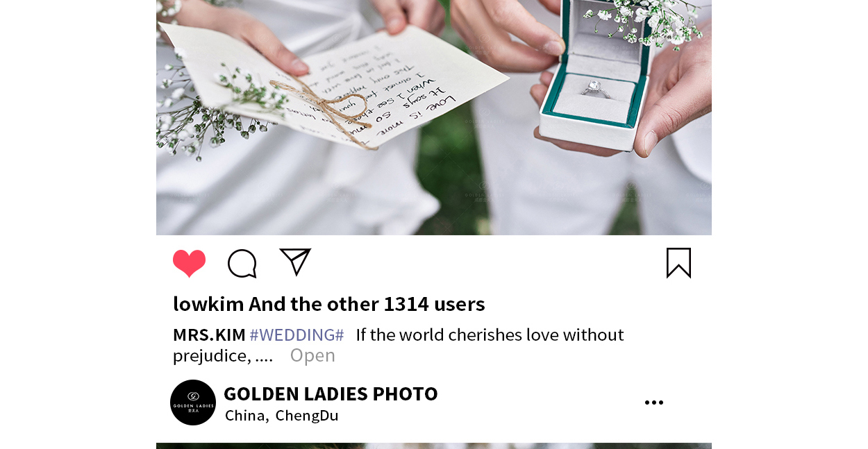Click the next post image strip
The height and width of the screenshot is (449, 868).
pos(434,446)
